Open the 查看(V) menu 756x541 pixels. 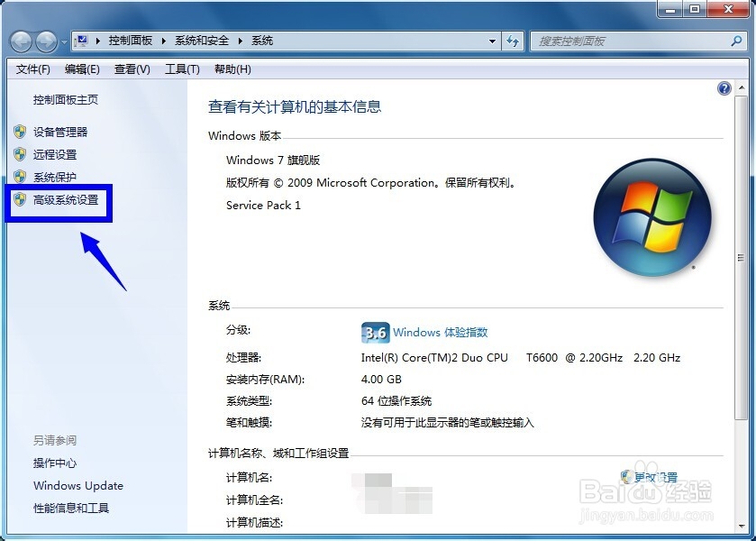(x=132, y=69)
